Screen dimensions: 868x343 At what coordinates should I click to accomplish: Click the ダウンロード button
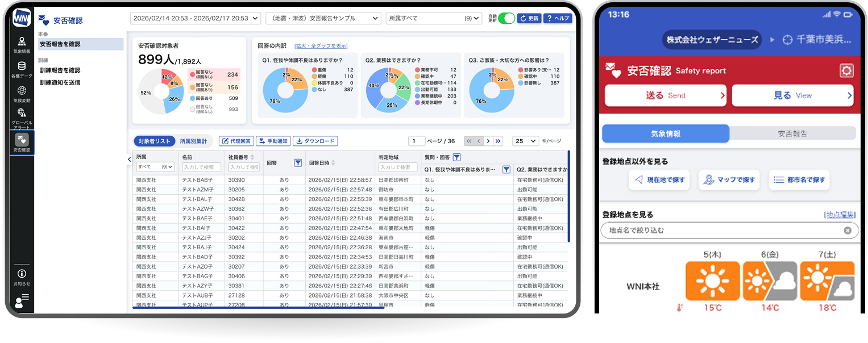coord(315,141)
